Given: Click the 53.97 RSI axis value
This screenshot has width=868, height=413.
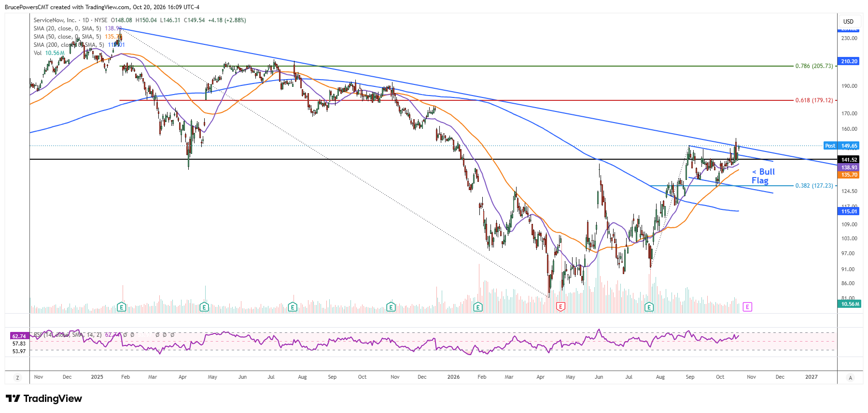Looking at the screenshot, I should point(19,351).
